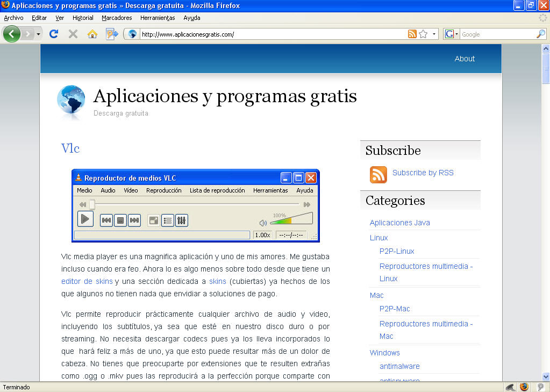Open the P2P-Mac subcategory
The image size is (550, 392).
395,309
